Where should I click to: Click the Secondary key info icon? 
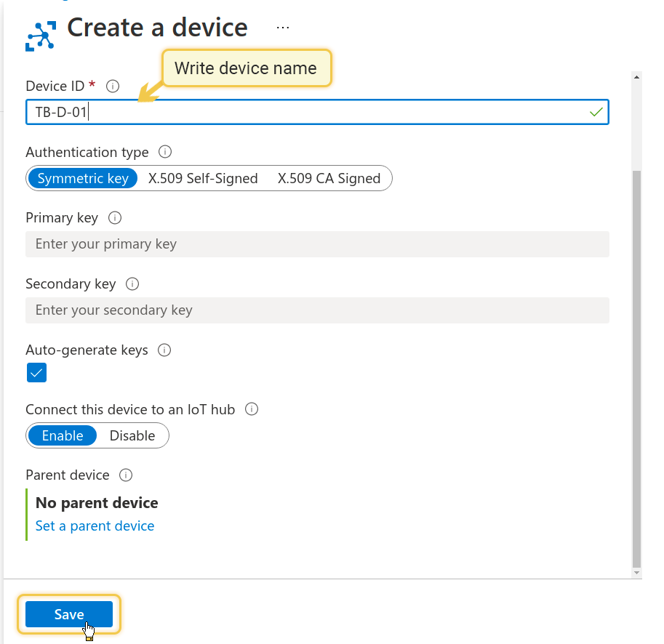(132, 283)
